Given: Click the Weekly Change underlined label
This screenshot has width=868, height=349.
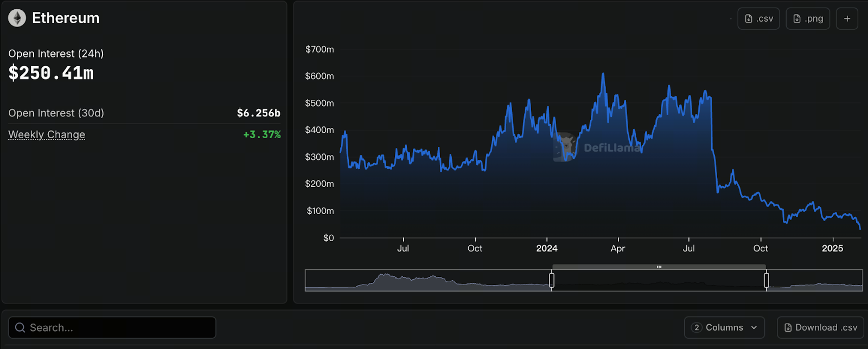Looking at the screenshot, I should point(47,134).
